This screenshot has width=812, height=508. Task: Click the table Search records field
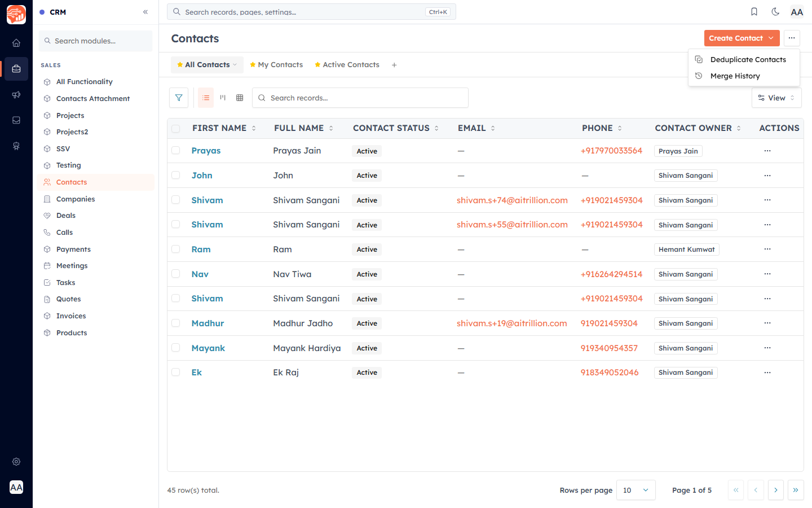point(360,98)
